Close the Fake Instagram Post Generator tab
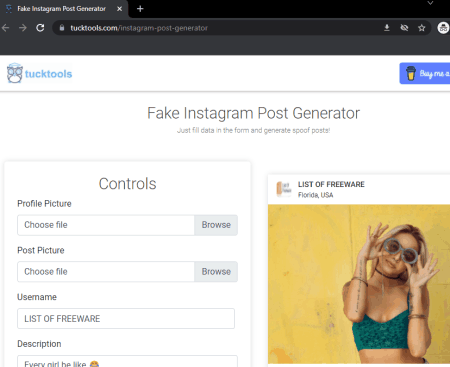This screenshot has height=367, width=450. (119, 9)
